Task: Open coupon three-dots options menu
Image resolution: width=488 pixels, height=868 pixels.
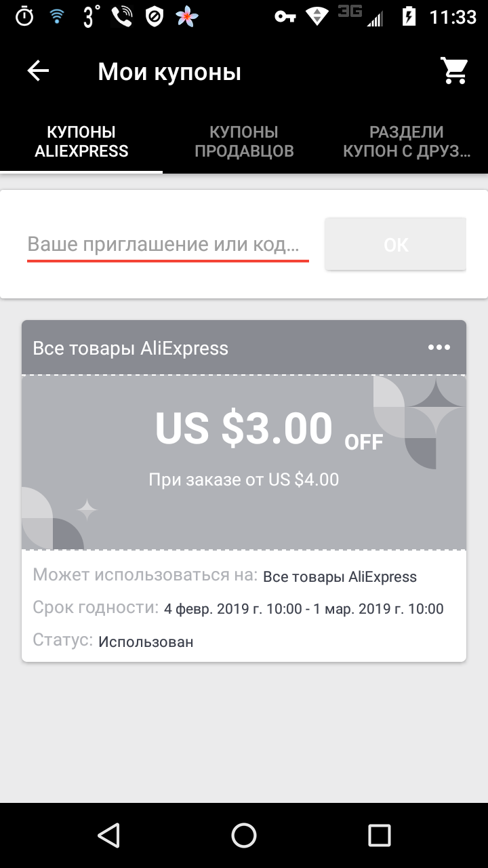Action: [439, 347]
